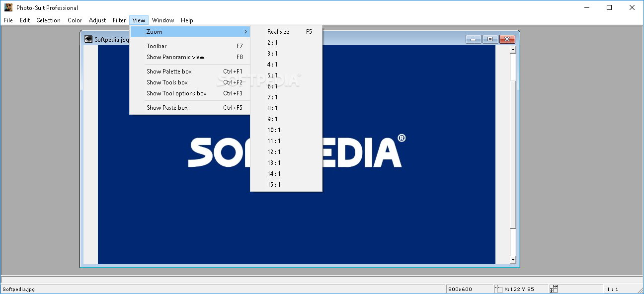Viewport: 644px width, 294px height.
Task: Toggle Show Panoramic view
Action: [190, 57]
